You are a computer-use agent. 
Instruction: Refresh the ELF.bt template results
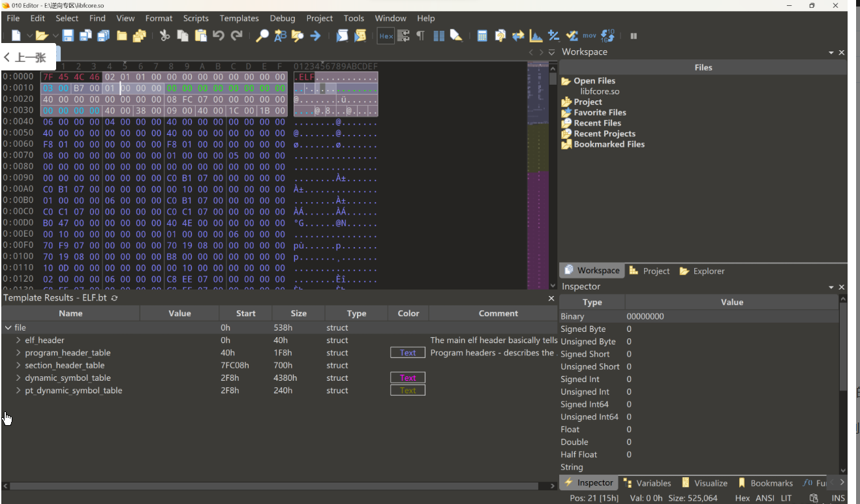(x=115, y=298)
